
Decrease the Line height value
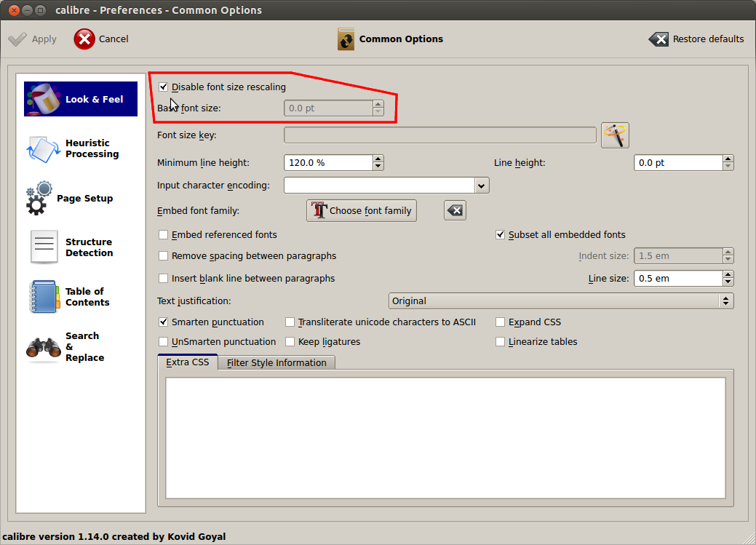(728, 167)
